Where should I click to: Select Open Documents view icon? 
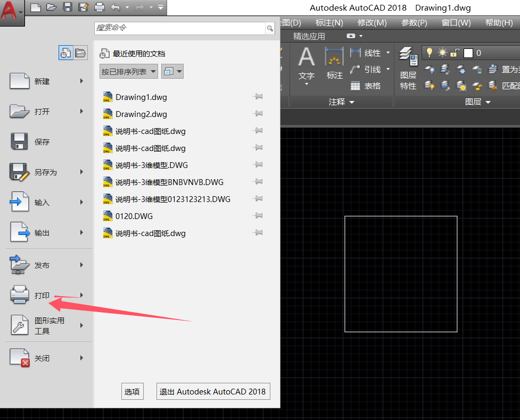pyautogui.click(x=80, y=53)
